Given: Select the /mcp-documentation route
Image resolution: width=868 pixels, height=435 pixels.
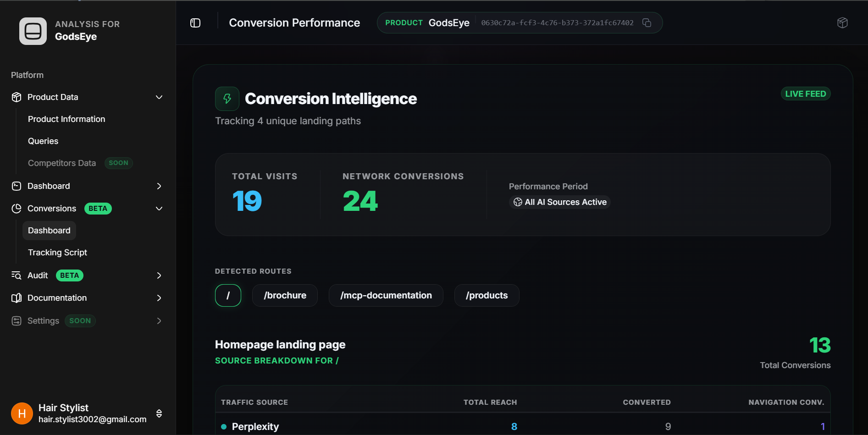Looking at the screenshot, I should 386,296.
